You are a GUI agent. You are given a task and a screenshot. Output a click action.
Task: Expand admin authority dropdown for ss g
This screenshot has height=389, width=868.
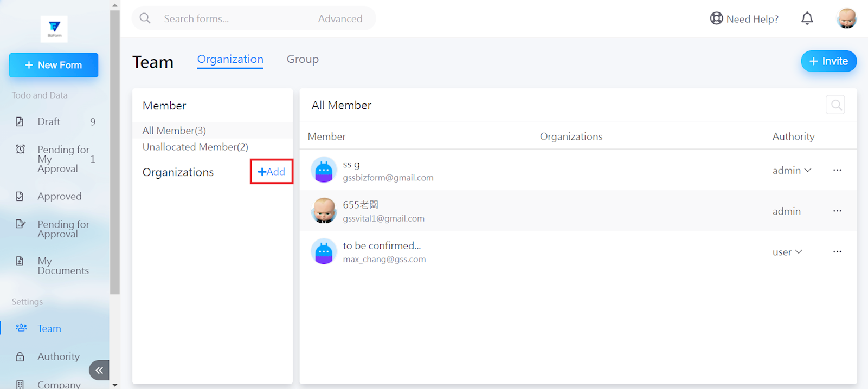pyautogui.click(x=792, y=171)
